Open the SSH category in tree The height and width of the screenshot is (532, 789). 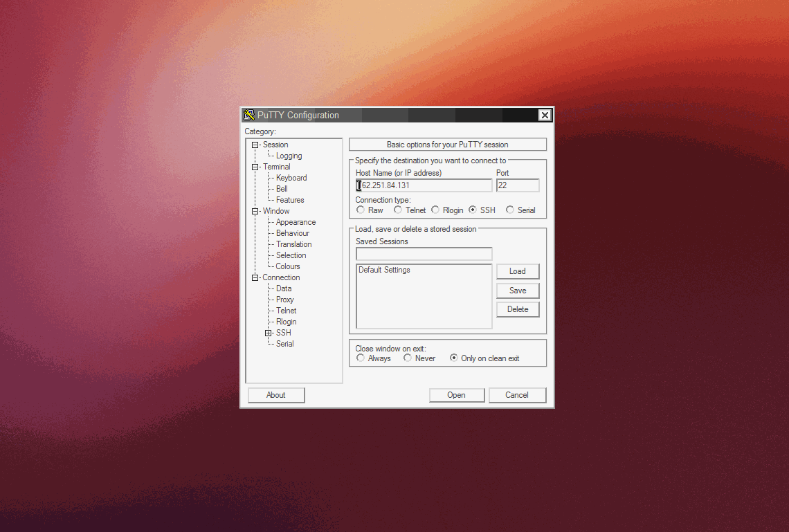coord(283,333)
